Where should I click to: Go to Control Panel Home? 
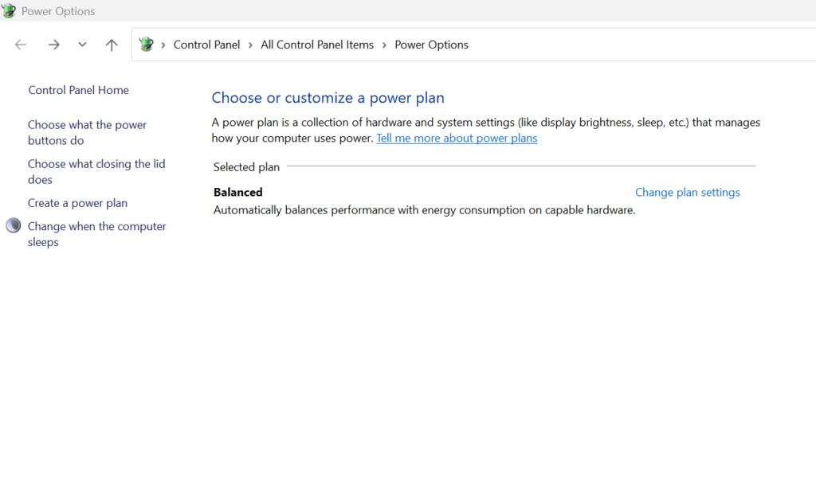(78, 90)
